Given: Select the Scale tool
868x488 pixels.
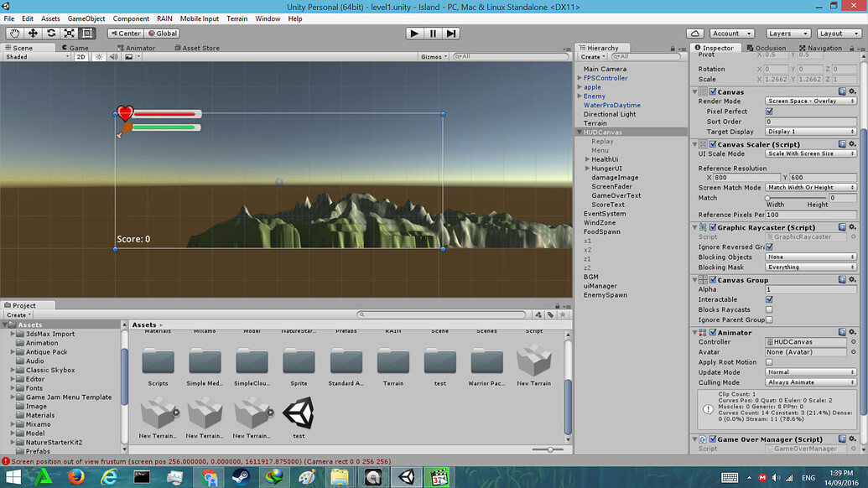Looking at the screenshot, I should click(69, 33).
